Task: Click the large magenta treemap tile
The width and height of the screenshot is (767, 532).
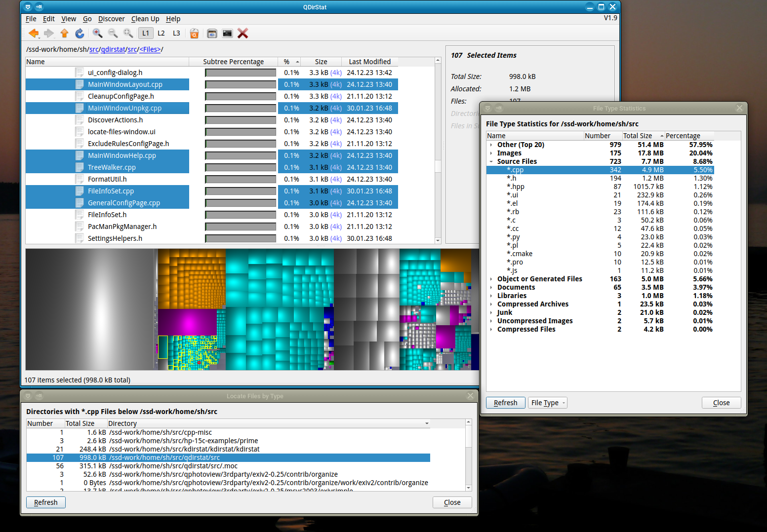Action: click(187, 322)
